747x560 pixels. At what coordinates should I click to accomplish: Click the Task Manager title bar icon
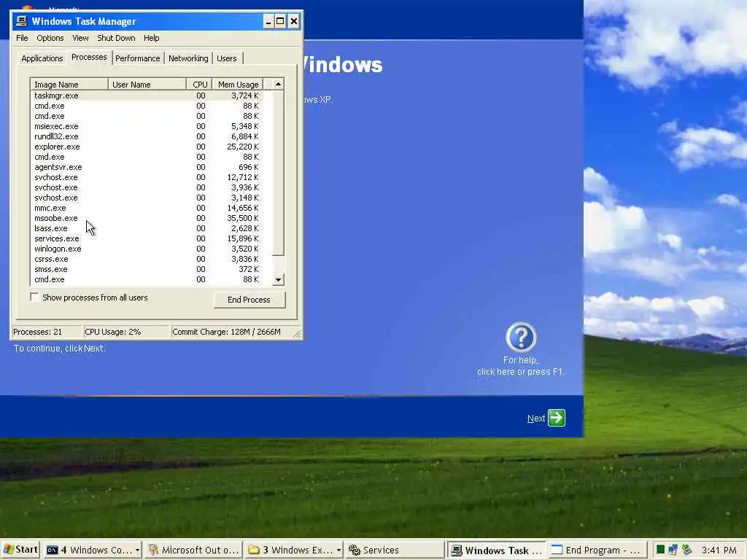(21, 21)
